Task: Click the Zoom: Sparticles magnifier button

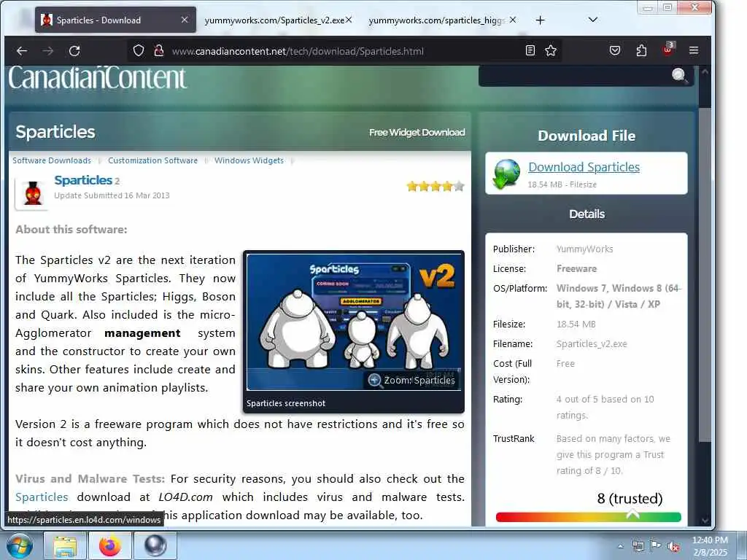Action: (x=411, y=380)
